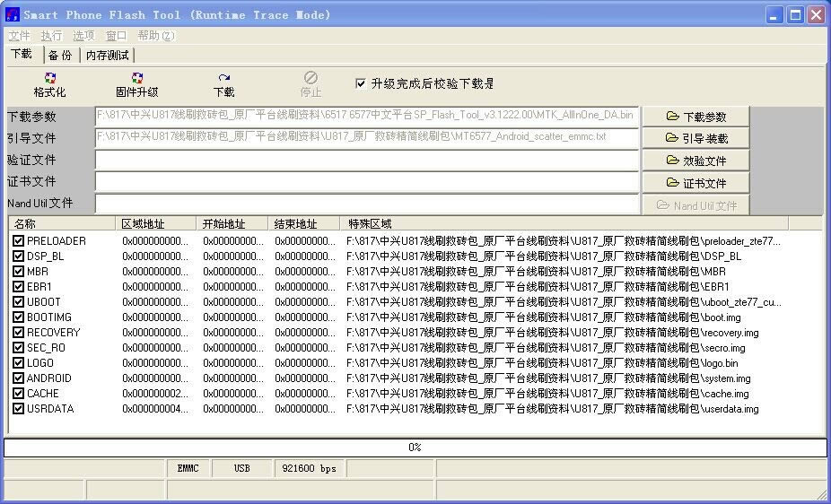
Task: Click the 固件升级 firmware upgrade icon
Action: coord(136,79)
